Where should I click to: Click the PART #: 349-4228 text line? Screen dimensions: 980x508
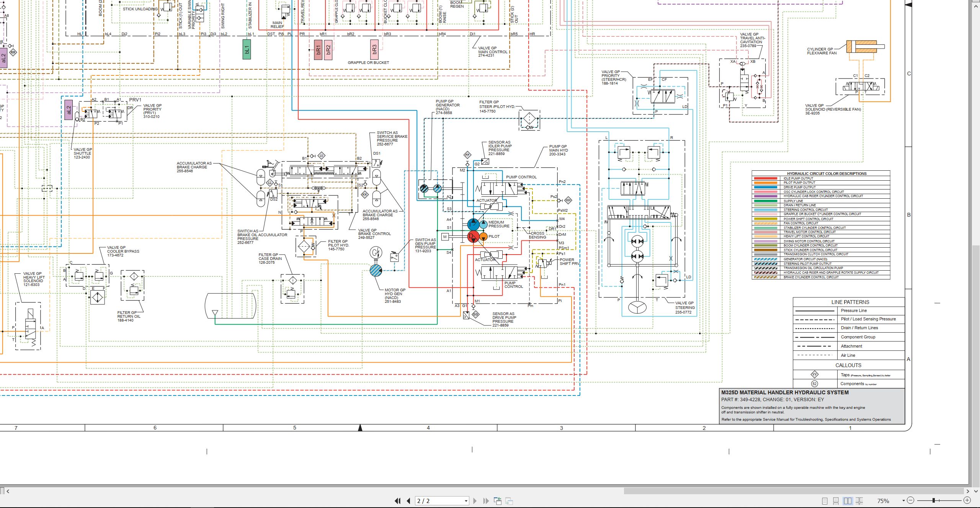(x=773, y=399)
